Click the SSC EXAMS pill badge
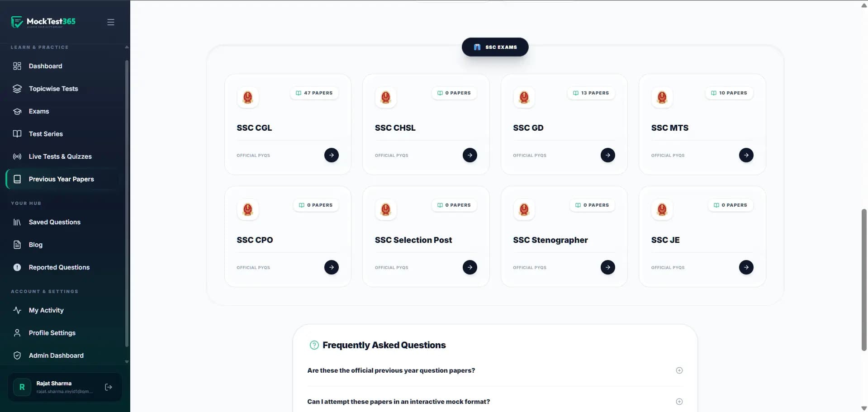Viewport: 868px width, 412px height. tap(495, 47)
